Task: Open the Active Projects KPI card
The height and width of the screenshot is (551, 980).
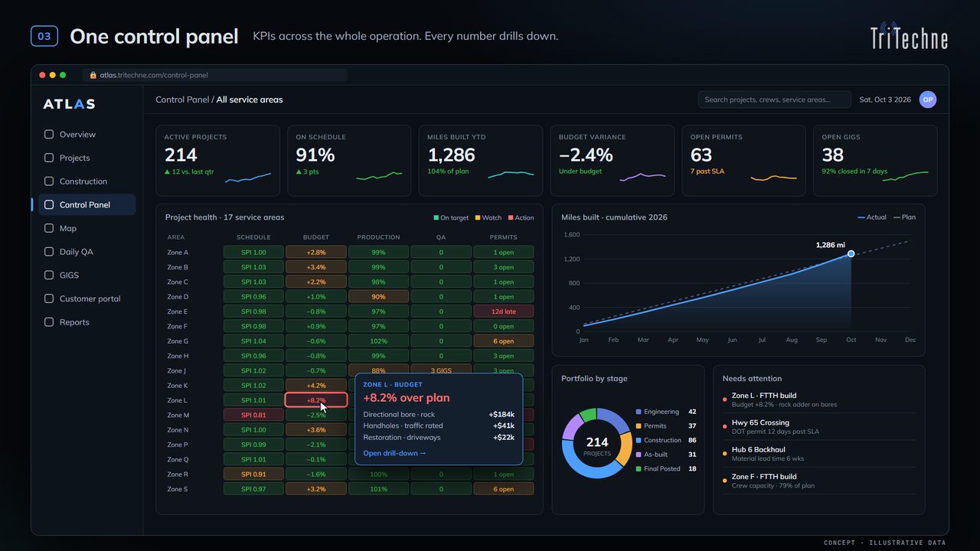Action: (217, 161)
